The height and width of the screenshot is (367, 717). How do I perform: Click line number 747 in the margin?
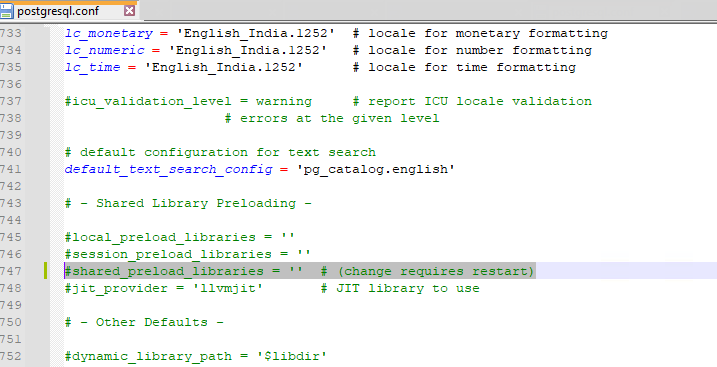pos(11,271)
